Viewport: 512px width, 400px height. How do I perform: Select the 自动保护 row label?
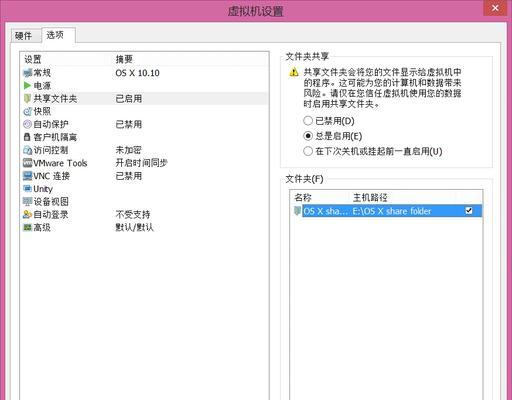[51, 124]
